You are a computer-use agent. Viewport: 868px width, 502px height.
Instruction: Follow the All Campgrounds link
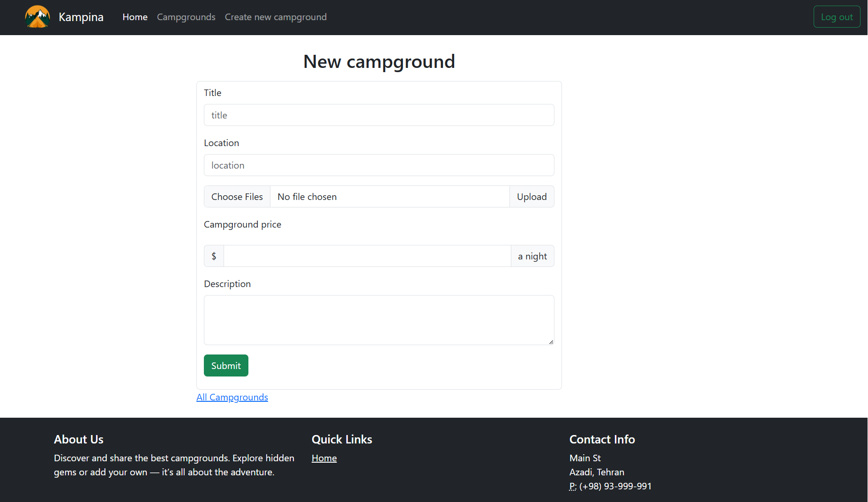[x=232, y=398]
